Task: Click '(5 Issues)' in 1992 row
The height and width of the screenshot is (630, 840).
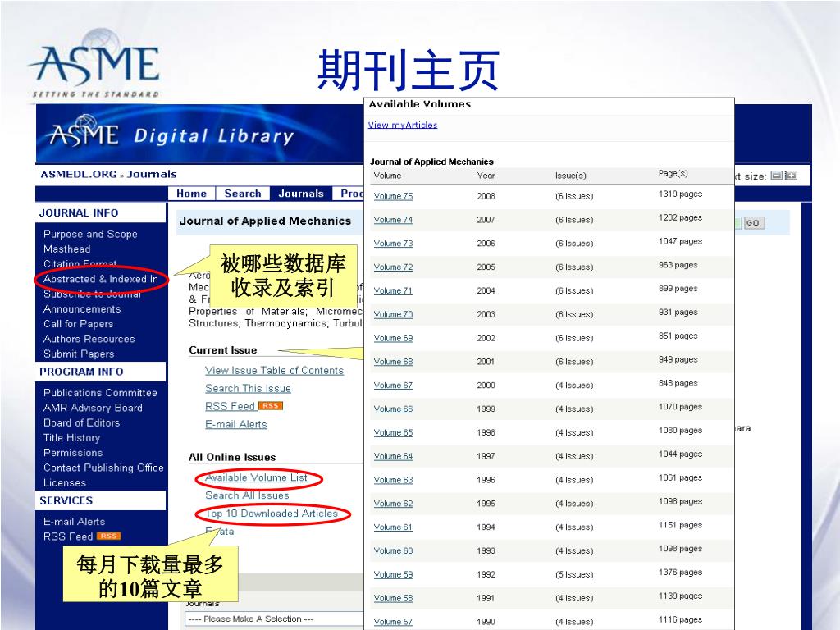Action: (x=574, y=574)
